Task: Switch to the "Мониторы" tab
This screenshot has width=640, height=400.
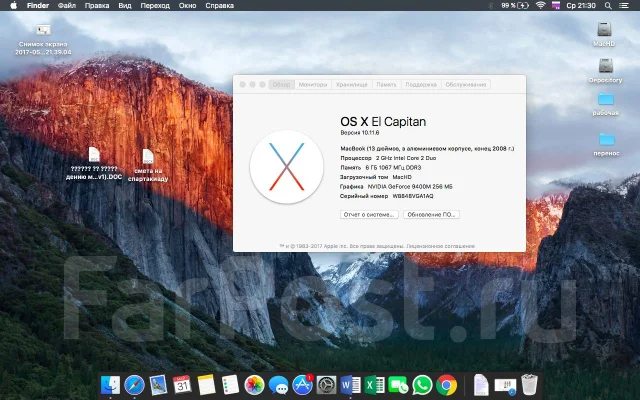Action: coord(313,84)
